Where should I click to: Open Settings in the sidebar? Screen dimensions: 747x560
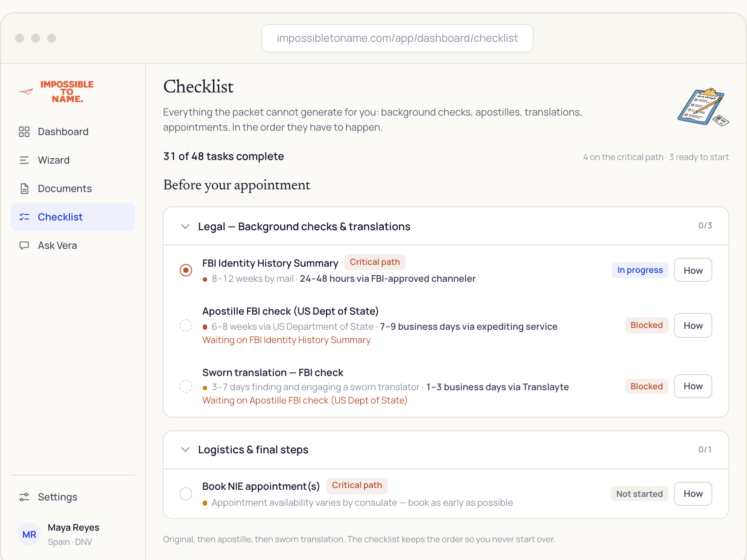pos(73,497)
